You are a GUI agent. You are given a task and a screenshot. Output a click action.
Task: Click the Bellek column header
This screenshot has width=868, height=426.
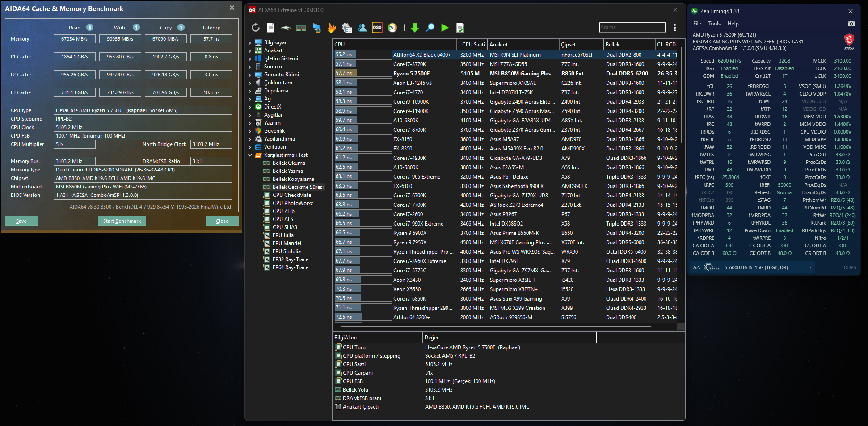[x=629, y=45]
